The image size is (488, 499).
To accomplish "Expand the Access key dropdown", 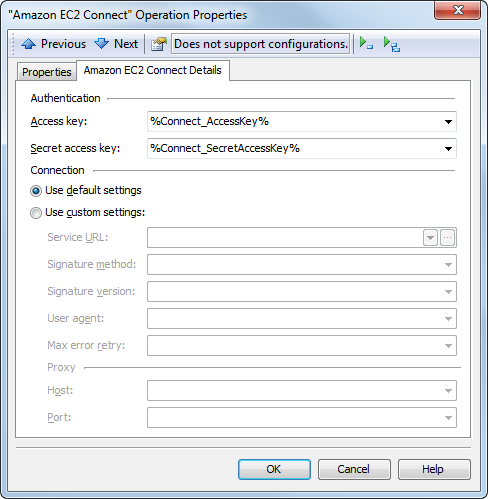I will [x=448, y=122].
